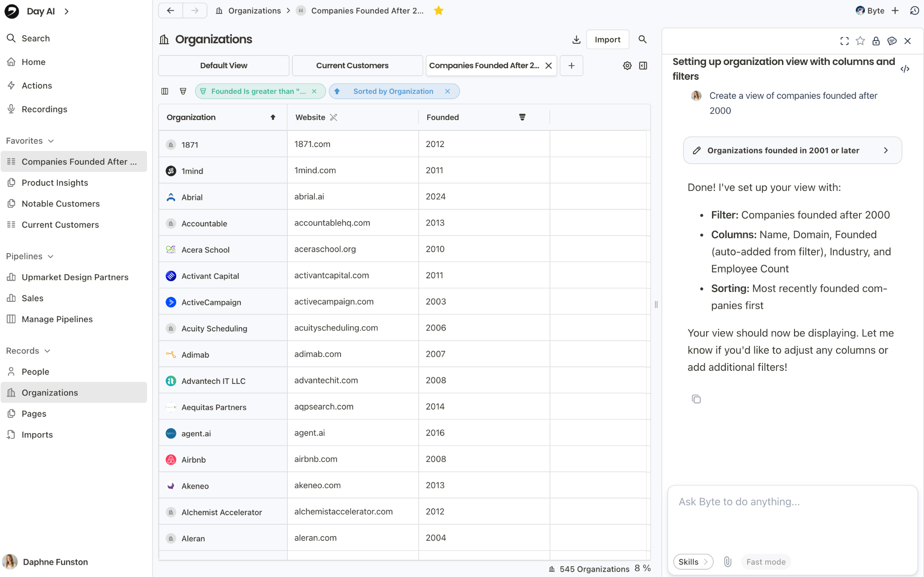The height and width of the screenshot is (577, 924).
Task: Open the view settings gear icon
Action: (x=627, y=66)
